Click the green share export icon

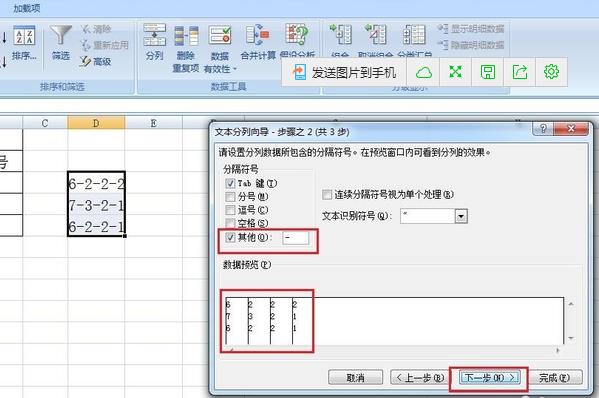tap(520, 72)
